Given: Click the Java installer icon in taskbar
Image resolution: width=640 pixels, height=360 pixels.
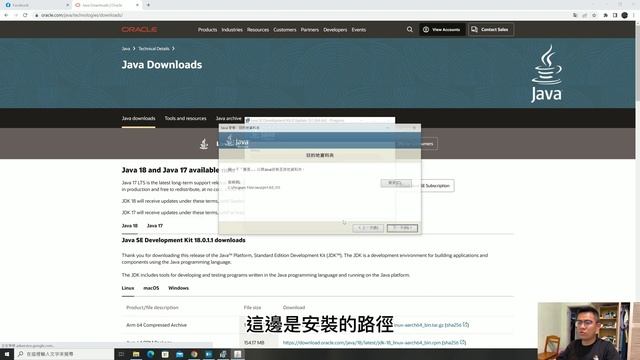Looking at the screenshot, I should pos(238,354).
